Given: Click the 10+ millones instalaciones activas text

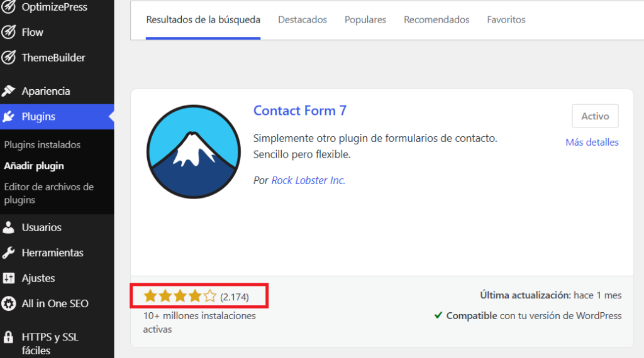Looking at the screenshot, I should point(199,322).
